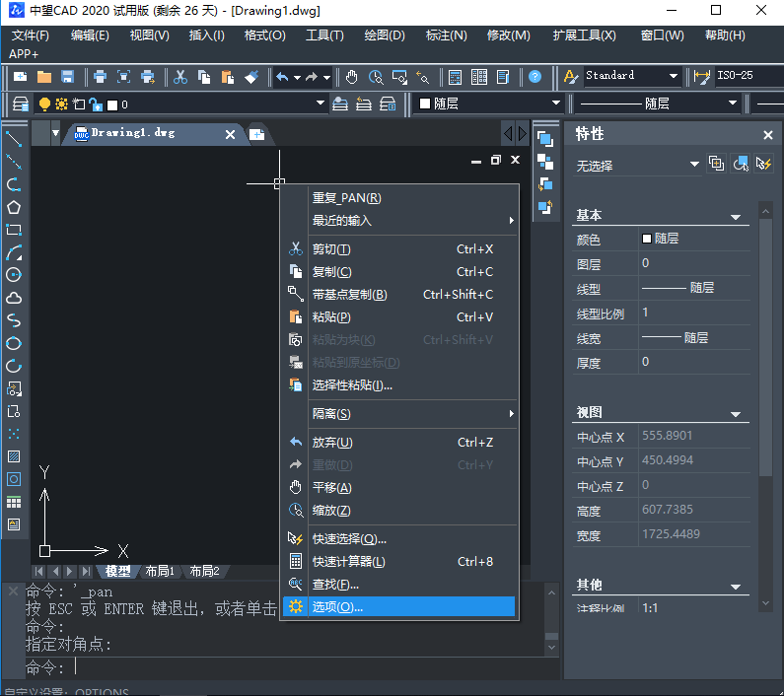
Task: Activate the Hatch tool
Action: tap(14, 456)
